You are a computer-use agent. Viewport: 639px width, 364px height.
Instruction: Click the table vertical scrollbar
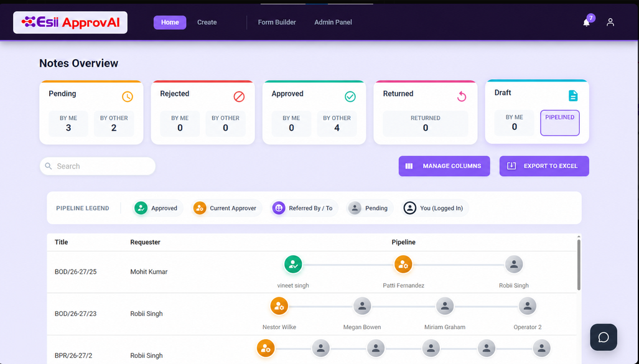click(x=579, y=265)
